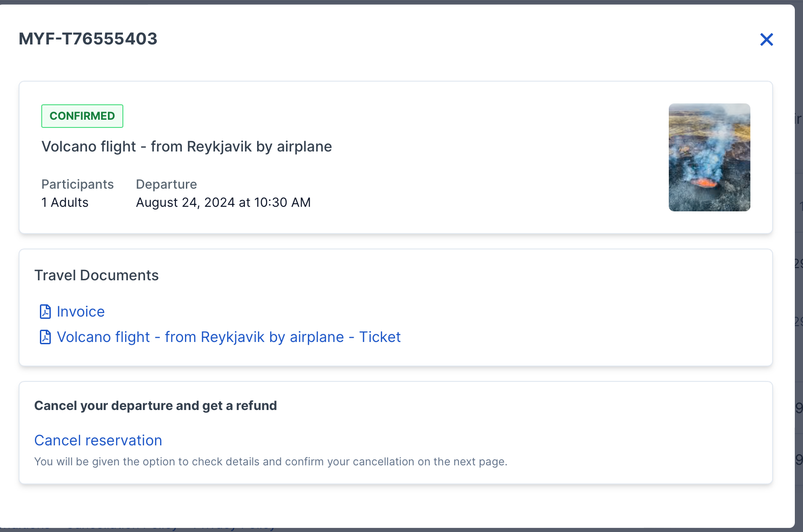
Task: Click the booking reference MYF-T76555403 heading
Action: 88,39
